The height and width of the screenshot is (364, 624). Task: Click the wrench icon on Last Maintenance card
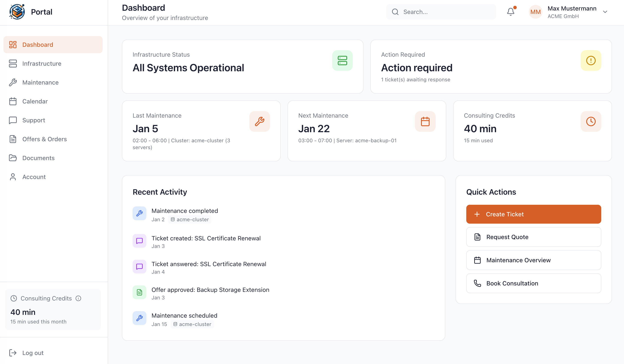[x=259, y=121]
